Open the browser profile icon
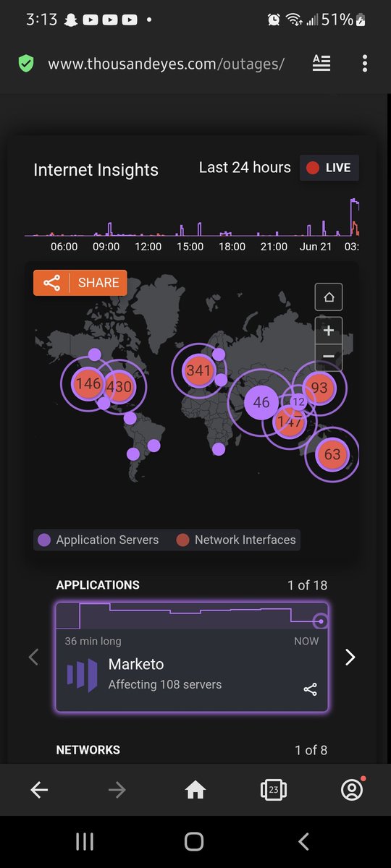This screenshot has width=391, height=868. 352,790
